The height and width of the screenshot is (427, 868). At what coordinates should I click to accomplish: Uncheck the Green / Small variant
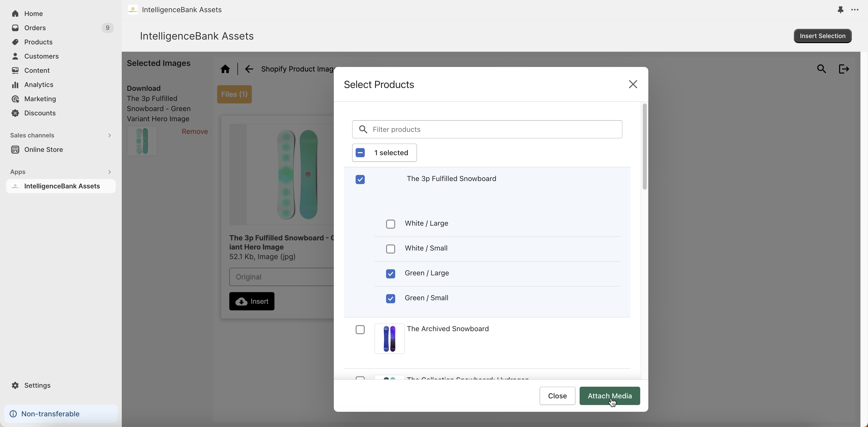390,298
